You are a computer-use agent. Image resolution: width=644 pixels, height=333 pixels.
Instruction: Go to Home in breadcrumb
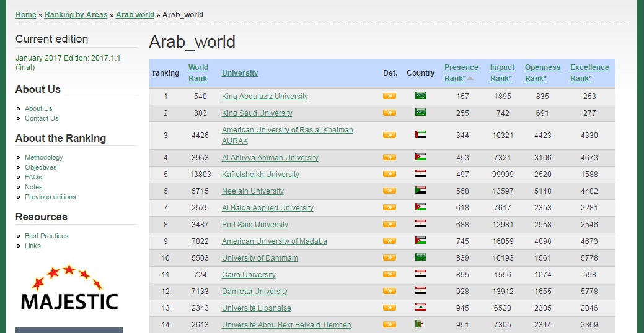click(26, 15)
